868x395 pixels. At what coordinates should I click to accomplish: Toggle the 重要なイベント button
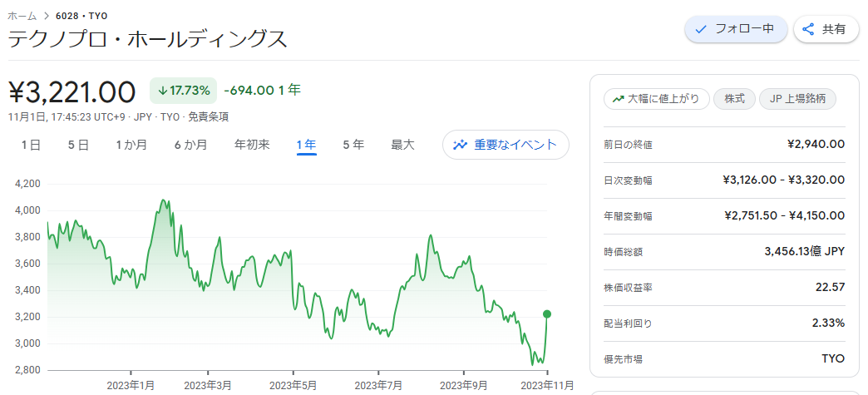[506, 145]
